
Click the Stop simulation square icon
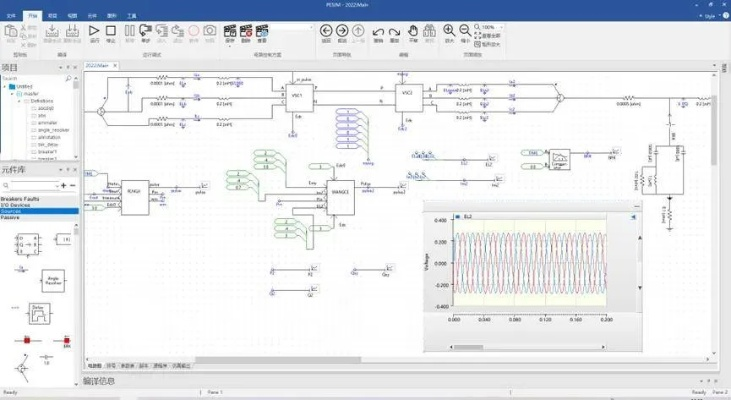[x=111, y=32]
